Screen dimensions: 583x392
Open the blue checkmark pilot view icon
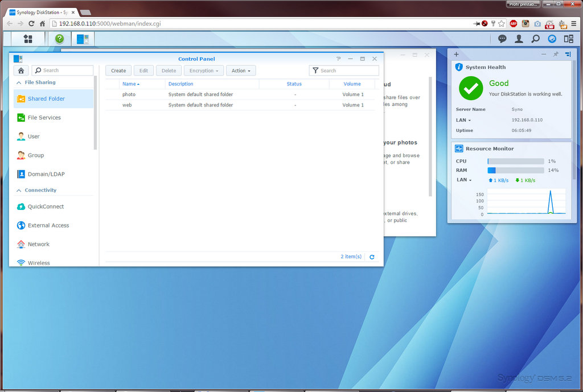click(x=552, y=39)
